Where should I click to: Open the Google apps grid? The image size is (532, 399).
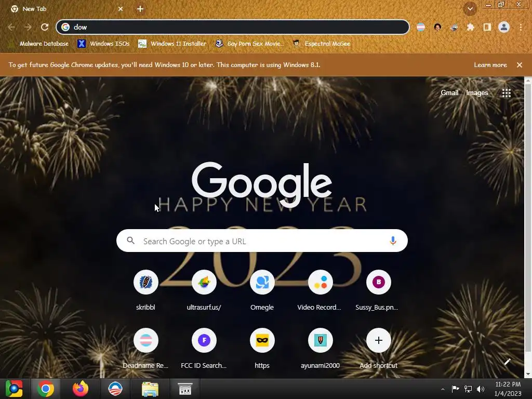[506, 93]
